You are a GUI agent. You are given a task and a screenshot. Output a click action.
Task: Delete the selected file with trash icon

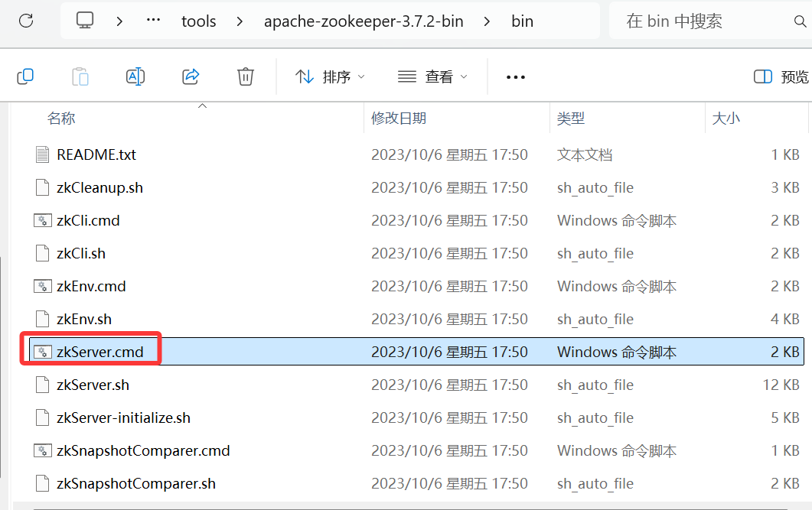(x=246, y=76)
